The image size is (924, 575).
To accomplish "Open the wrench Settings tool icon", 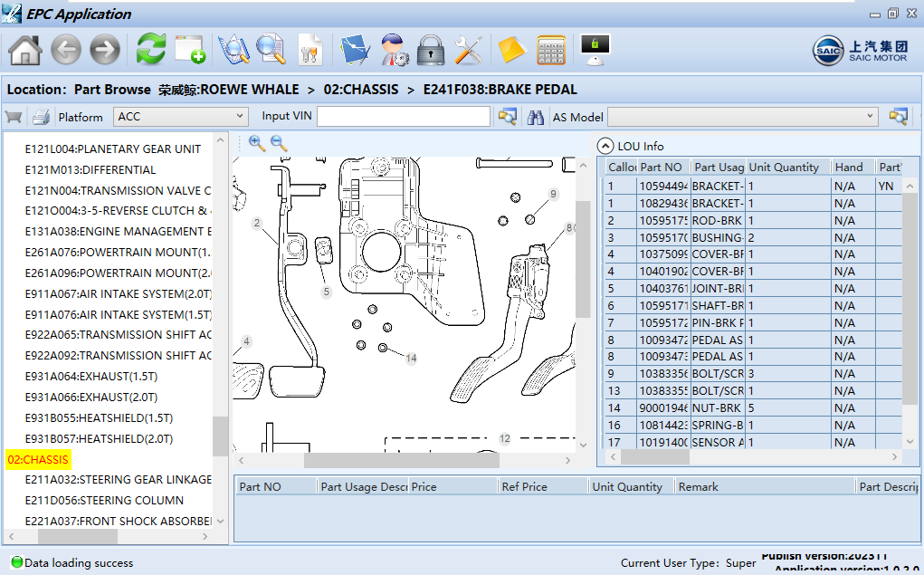I will pos(468,51).
